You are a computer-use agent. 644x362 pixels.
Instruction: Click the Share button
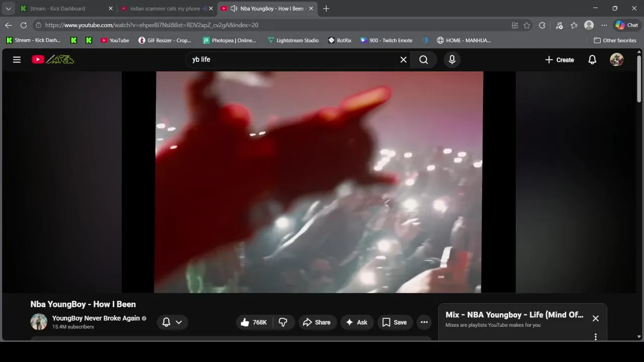coord(317,322)
